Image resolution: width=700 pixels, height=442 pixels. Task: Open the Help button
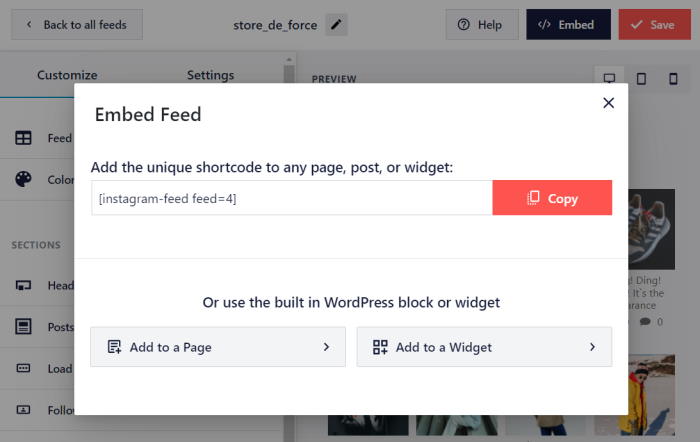[481, 24]
